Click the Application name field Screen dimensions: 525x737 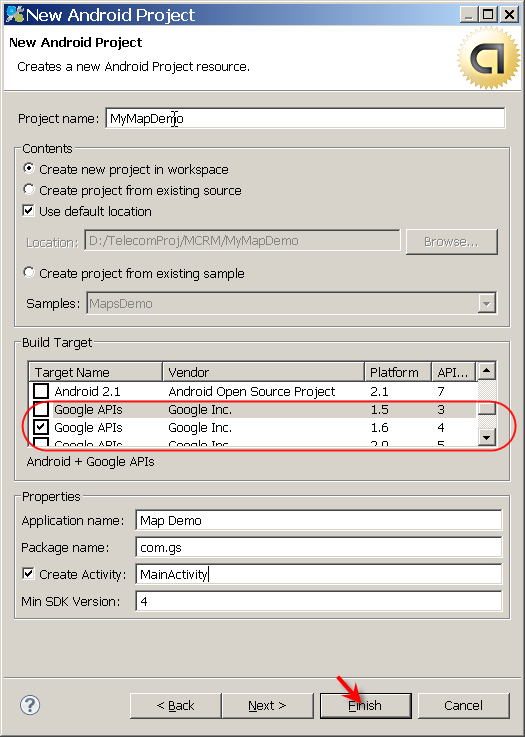tap(319, 520)
